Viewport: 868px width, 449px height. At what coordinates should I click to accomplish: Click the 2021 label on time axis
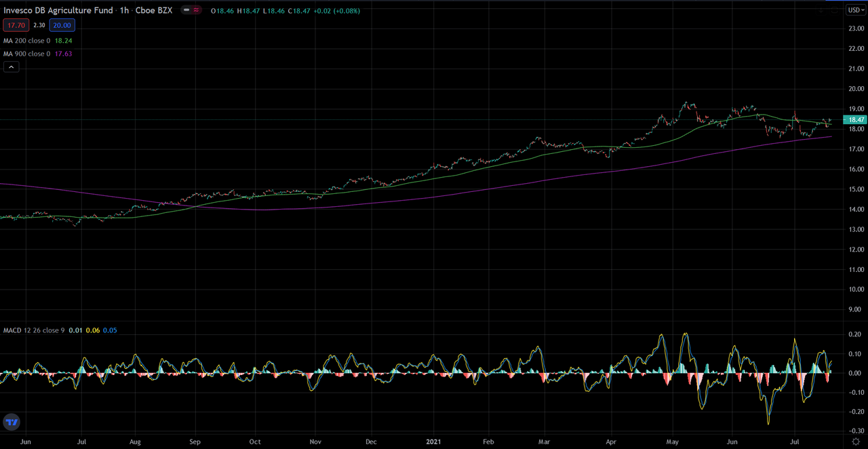pos(432,441)
